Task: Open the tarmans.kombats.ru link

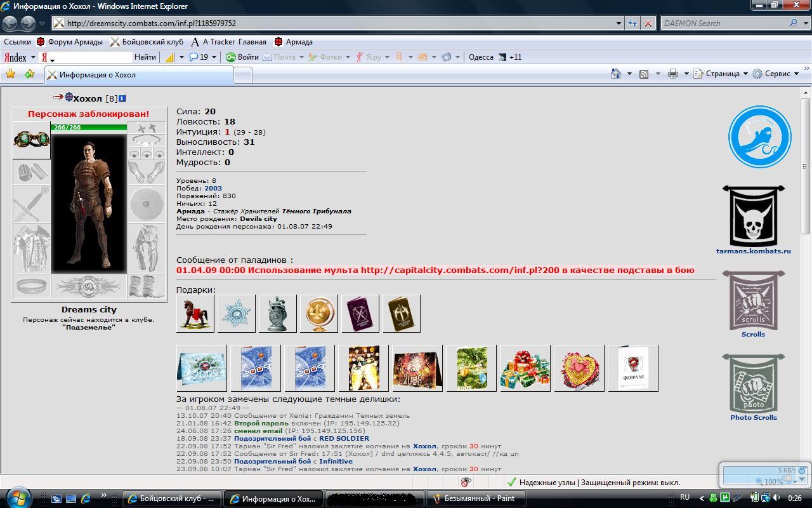Action: pos(754,251)
